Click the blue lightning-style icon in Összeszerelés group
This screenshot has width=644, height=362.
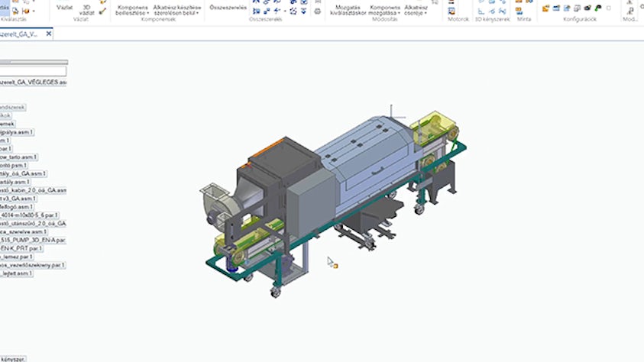[x=277, y=11]
